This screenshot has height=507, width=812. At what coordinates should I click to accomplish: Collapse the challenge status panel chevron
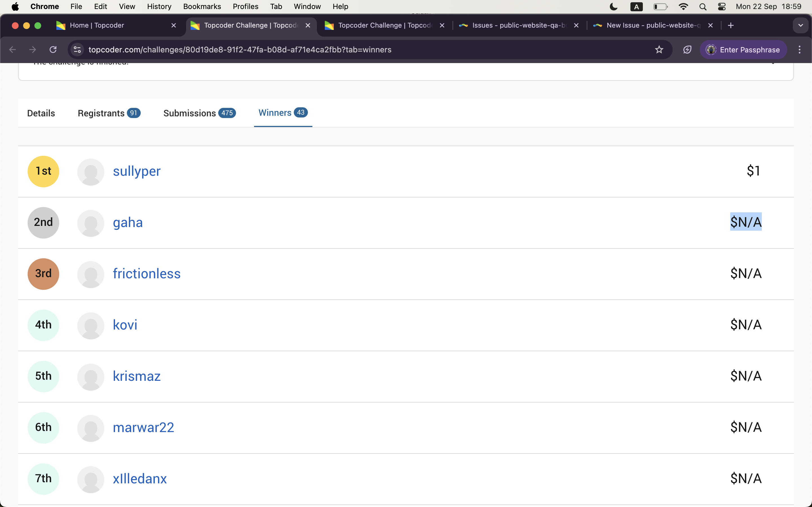[x=773, y=64]
